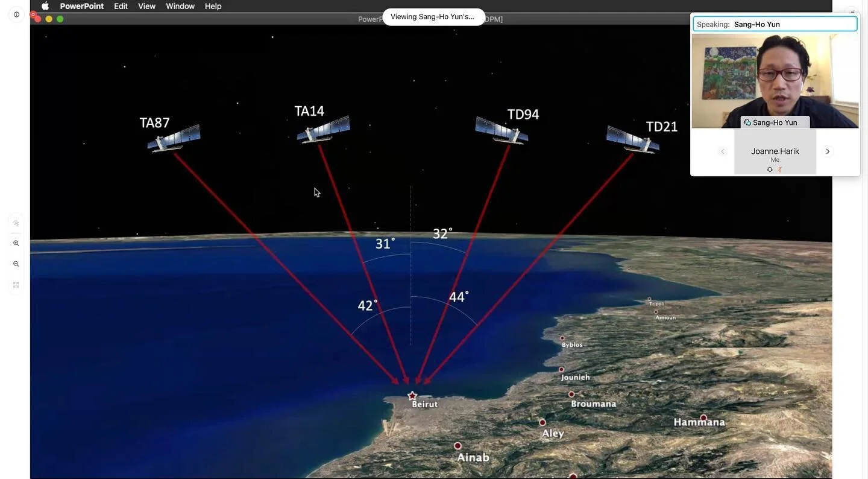Click the Beirut star marker
Viewport: 868px width, 479px height.
412,396
